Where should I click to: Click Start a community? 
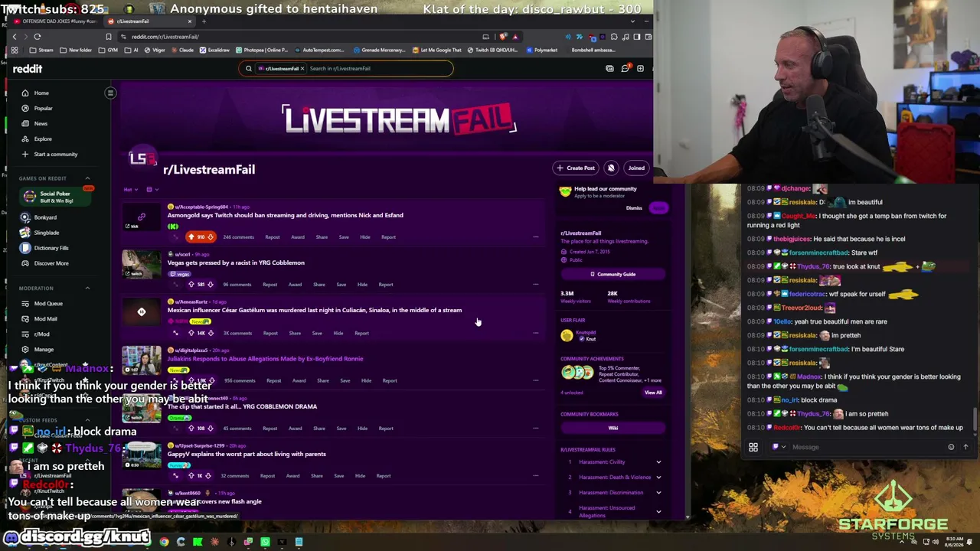[x=55, y=154]
